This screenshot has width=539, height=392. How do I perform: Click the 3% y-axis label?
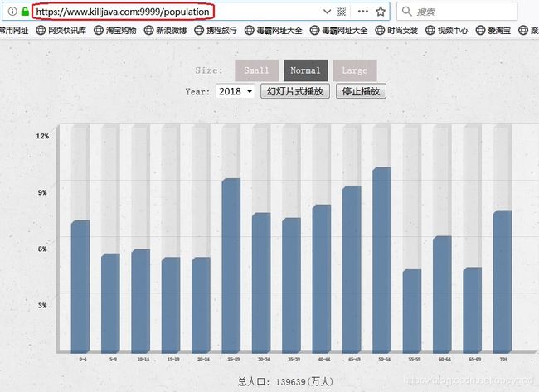42,306
